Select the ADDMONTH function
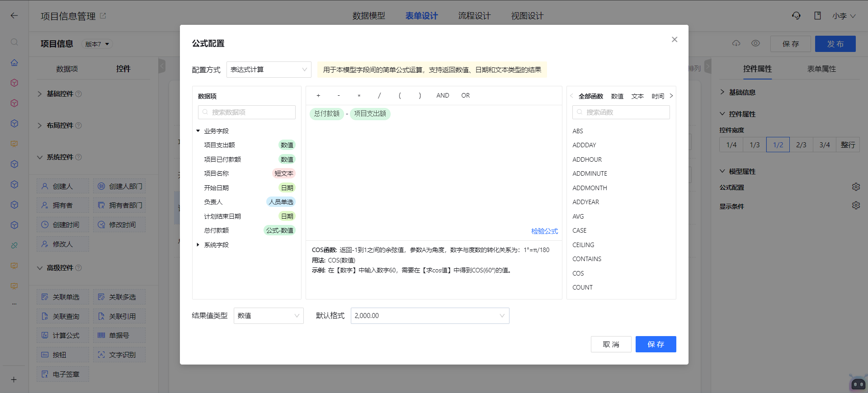Screen dimensions: 868x393 [x=590, y=188]
